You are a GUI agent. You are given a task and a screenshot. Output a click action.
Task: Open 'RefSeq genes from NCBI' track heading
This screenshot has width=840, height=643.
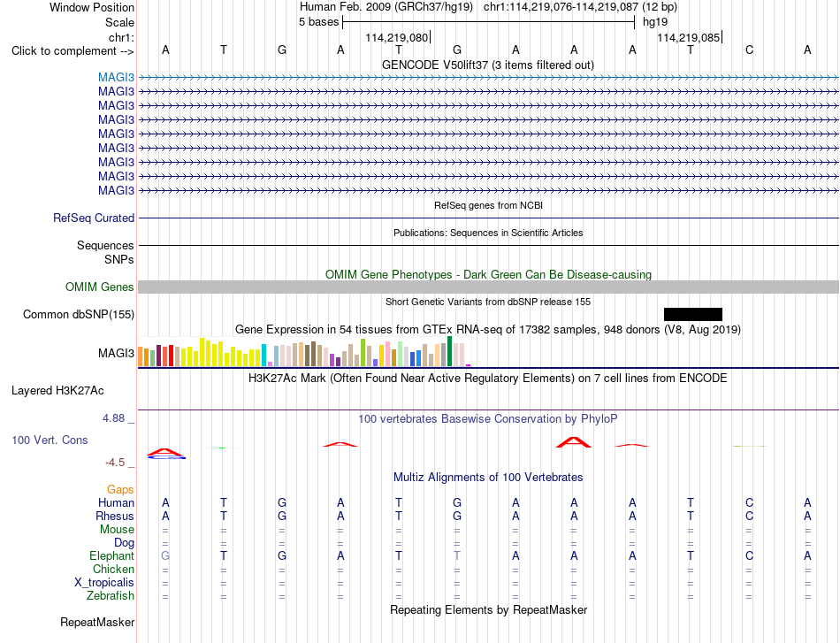(x=488, y=205)
